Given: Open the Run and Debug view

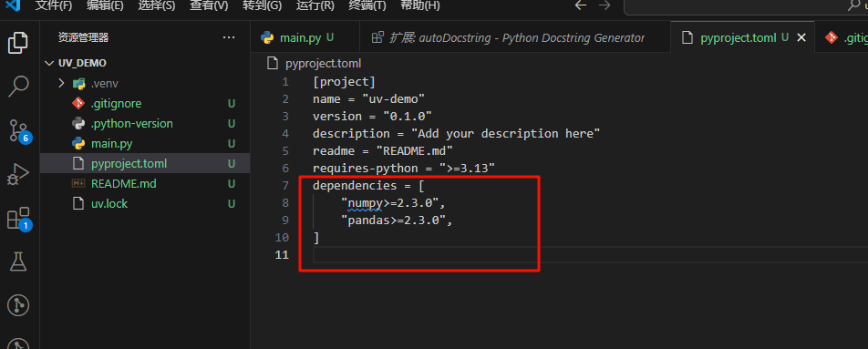Looking at the screenshot, I should 18,174.
